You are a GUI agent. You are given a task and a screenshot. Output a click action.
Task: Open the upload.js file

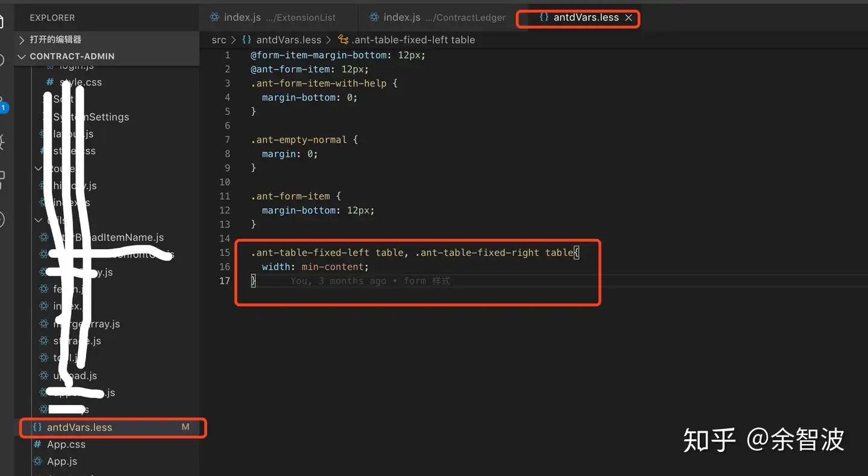coord(75,375)
